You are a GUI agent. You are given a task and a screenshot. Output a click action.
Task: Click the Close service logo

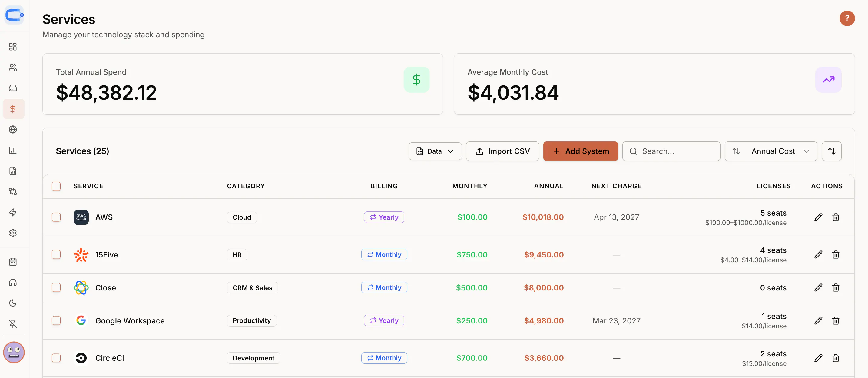click(81, 288)
